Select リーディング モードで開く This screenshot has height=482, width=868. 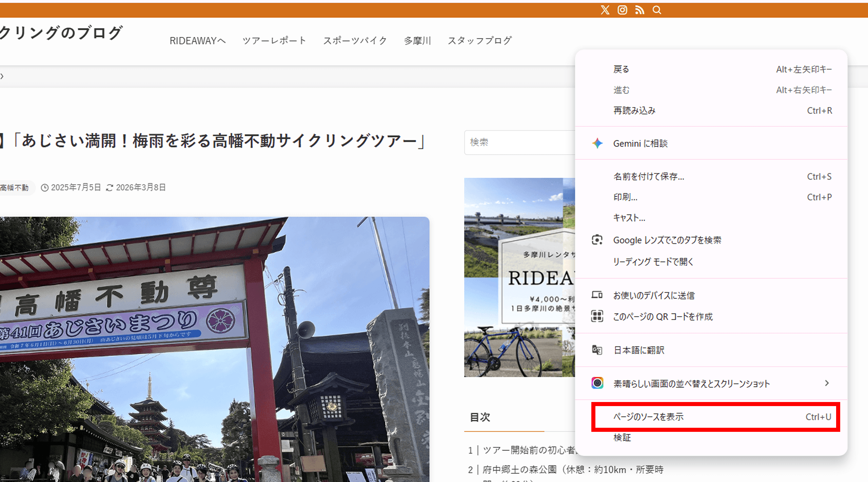711,262
